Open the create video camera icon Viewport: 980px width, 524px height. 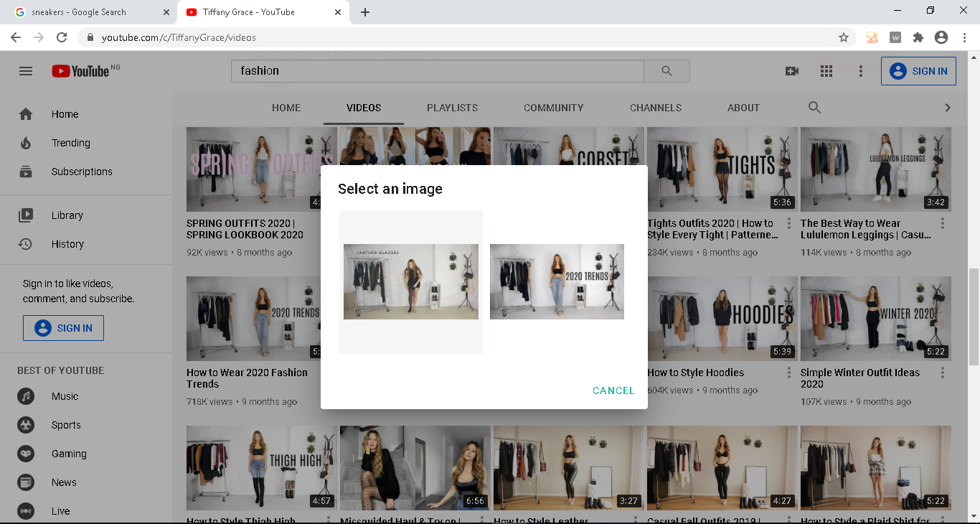pos(792,71)
